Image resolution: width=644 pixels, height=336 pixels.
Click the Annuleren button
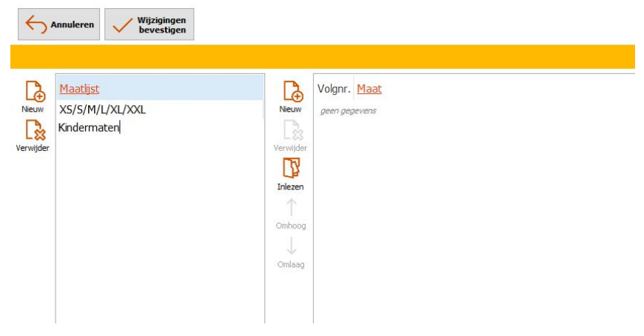59,24
